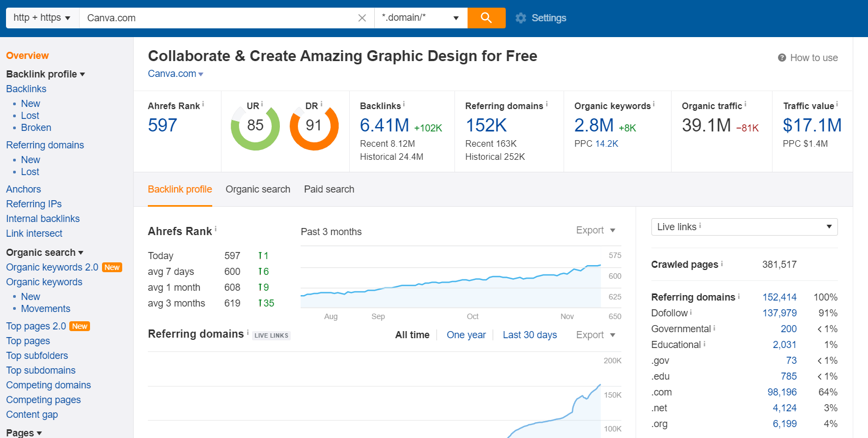Open Settings via the gear icon
Screen dimensions: 868x438
click(x=521, y=18)
